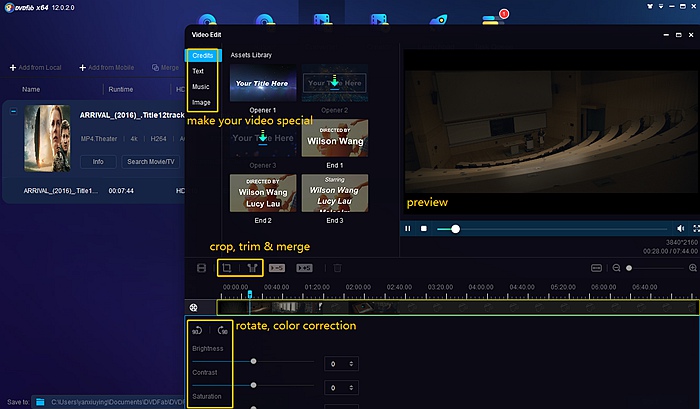
Task: Rotate video 90 degrees clockwise
Action: pyautogui.click(x=222, y=330)
